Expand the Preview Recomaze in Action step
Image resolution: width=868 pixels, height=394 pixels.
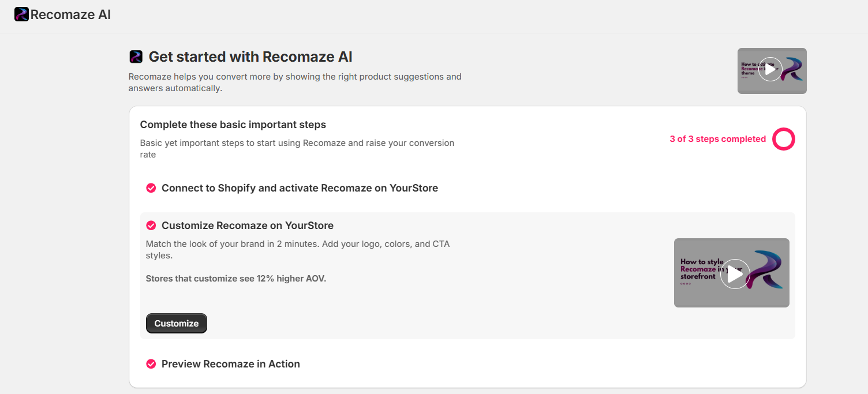(x=230, y=364)
